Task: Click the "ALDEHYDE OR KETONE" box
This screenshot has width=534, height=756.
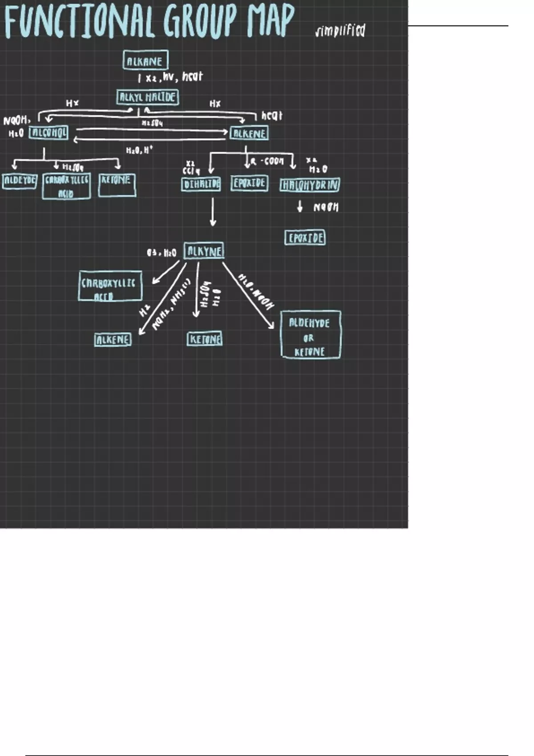Action: pos(311,335)
